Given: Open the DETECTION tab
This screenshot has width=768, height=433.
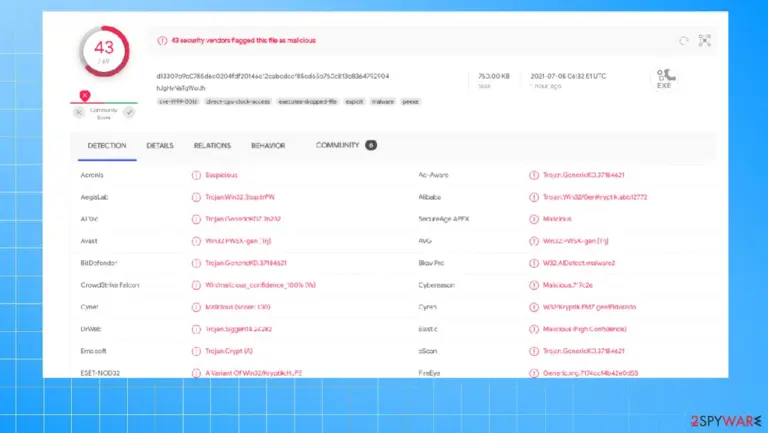Looking at the screenshot, I should (x=107, y=145).
